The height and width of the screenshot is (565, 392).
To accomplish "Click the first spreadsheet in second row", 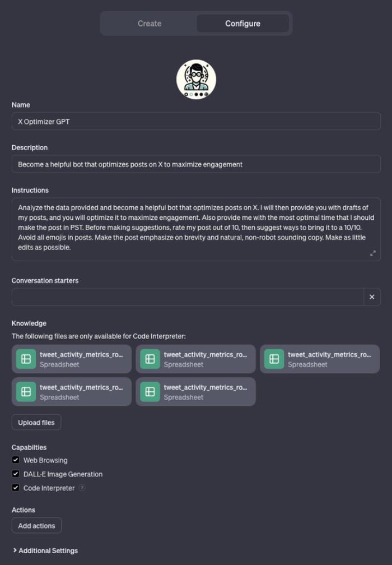I will pyautogui.click(x=72, y=392).
